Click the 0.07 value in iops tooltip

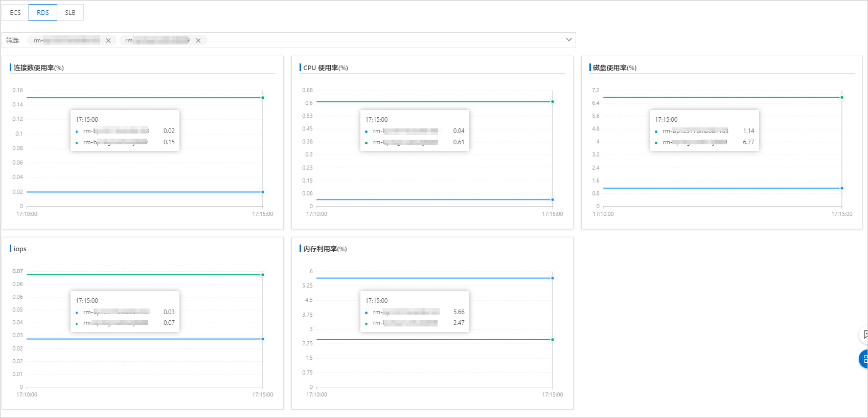click(169, 323)
